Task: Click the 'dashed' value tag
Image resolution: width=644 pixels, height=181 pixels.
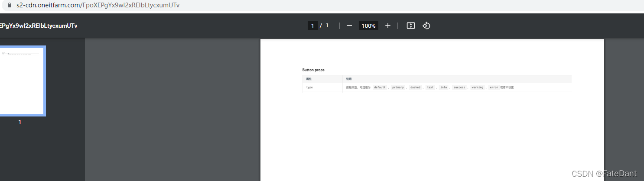Action: (x=415, y=87)
